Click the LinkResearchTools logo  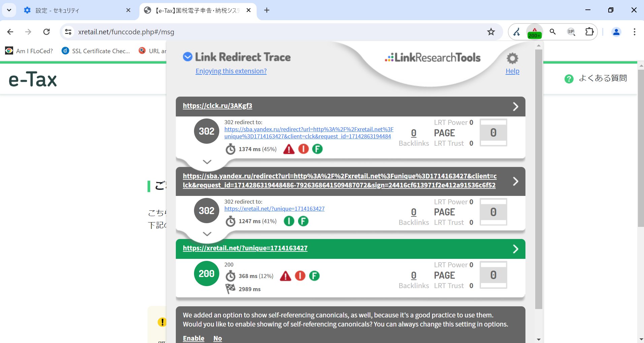pos(433,58)
